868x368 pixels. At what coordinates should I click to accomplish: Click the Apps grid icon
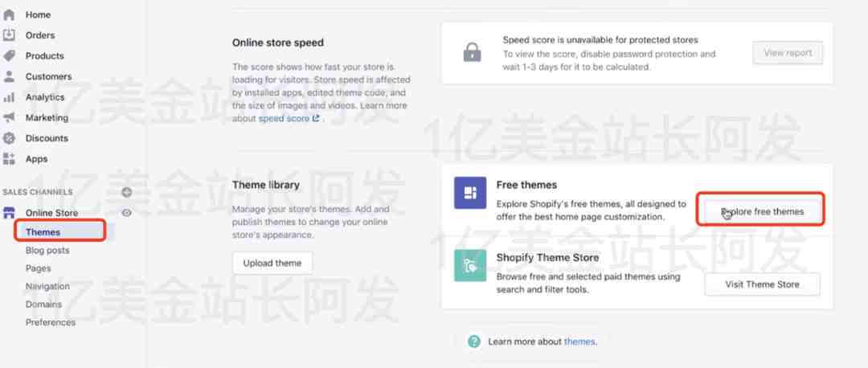click(x=9, y=159)
